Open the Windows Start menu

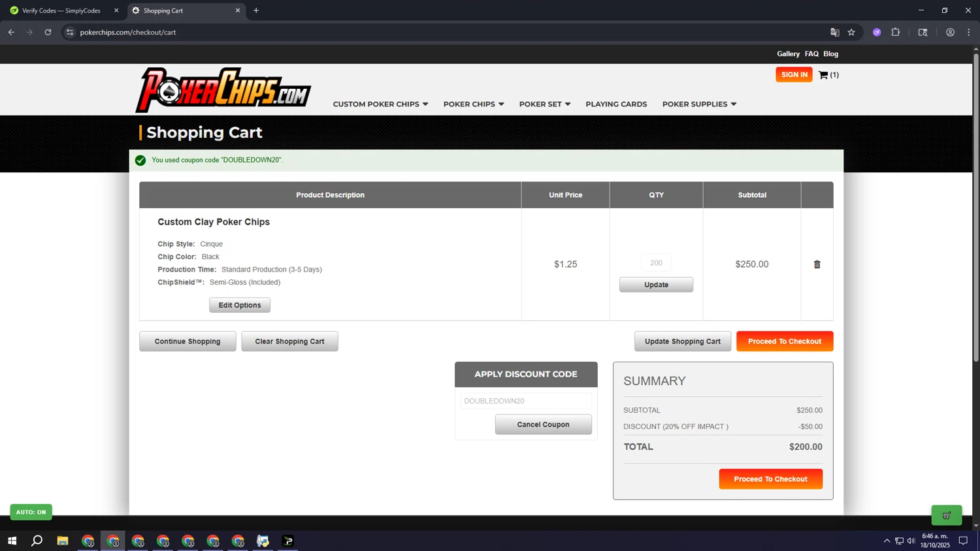[12, 541]
